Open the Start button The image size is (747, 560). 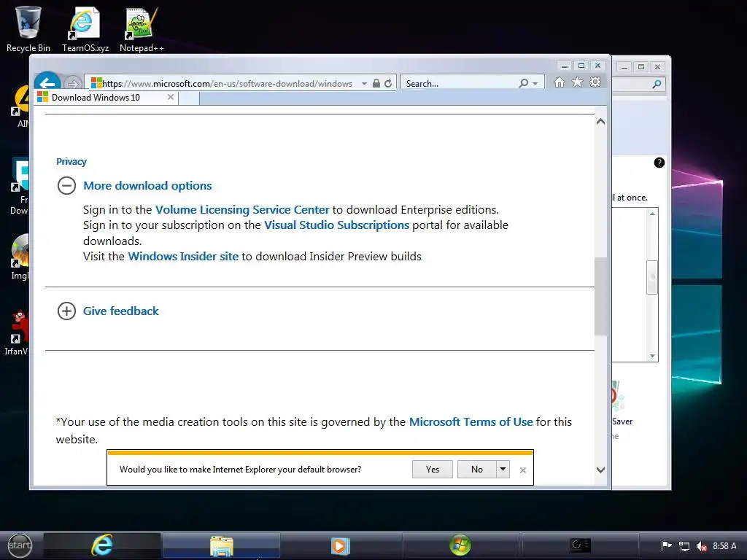pyautogui.click(x=20, y=545)
